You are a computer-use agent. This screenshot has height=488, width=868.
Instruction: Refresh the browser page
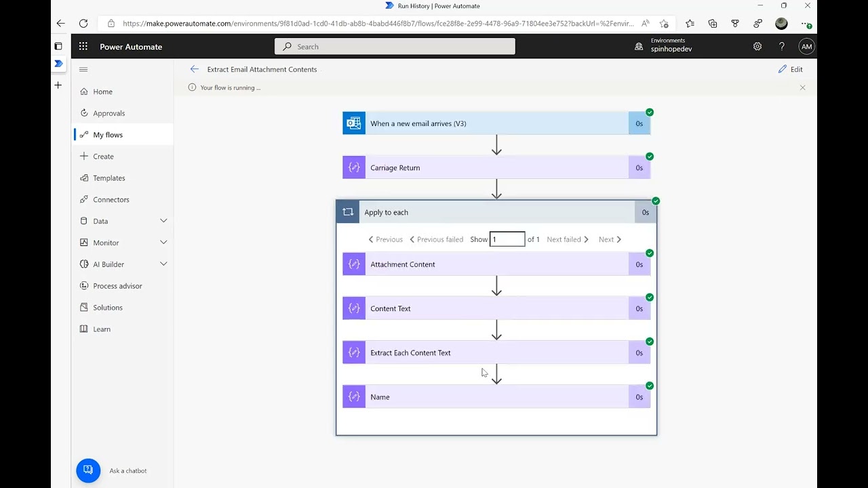[x=83, y=23]
